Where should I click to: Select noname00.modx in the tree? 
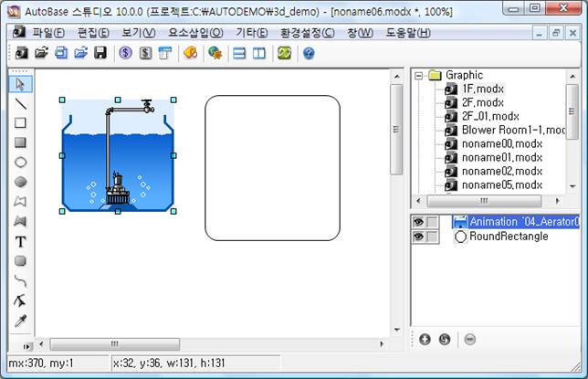coord(502,144)
